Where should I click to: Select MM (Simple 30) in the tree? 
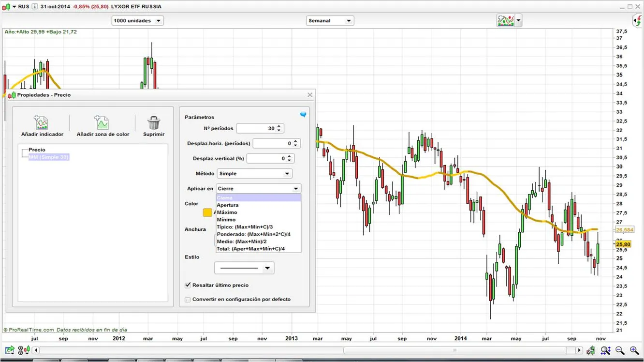[x=48, y=157]
